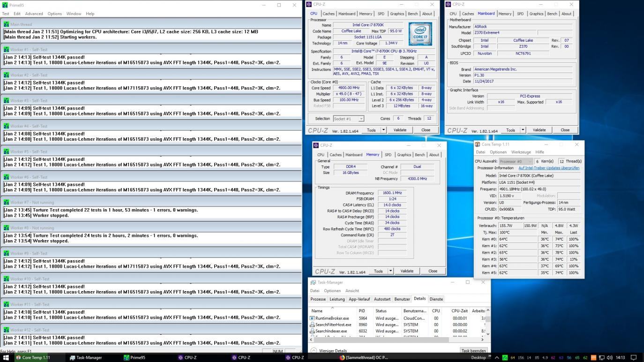Click the Z370 Extreme4 model field
Screen dimensions: 644x362
(x=504, y=33)
